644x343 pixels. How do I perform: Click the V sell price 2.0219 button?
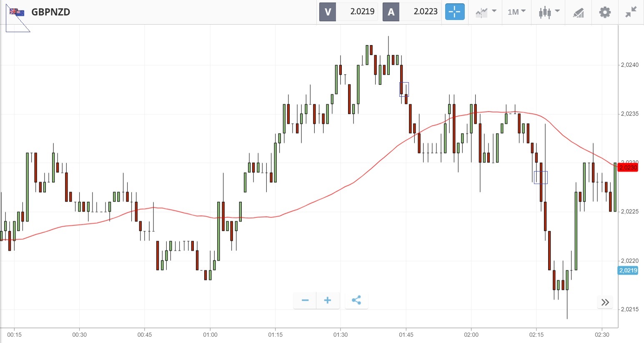coord(348,12)
